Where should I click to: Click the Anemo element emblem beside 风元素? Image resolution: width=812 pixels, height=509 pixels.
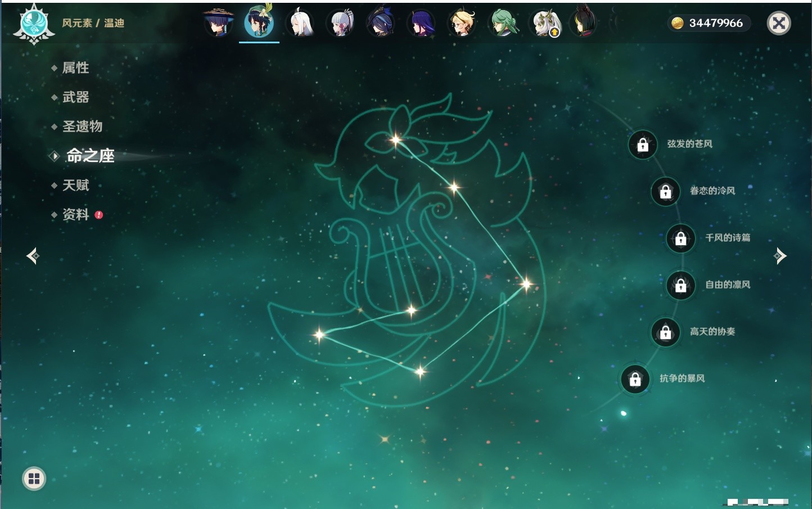point(34,24)
